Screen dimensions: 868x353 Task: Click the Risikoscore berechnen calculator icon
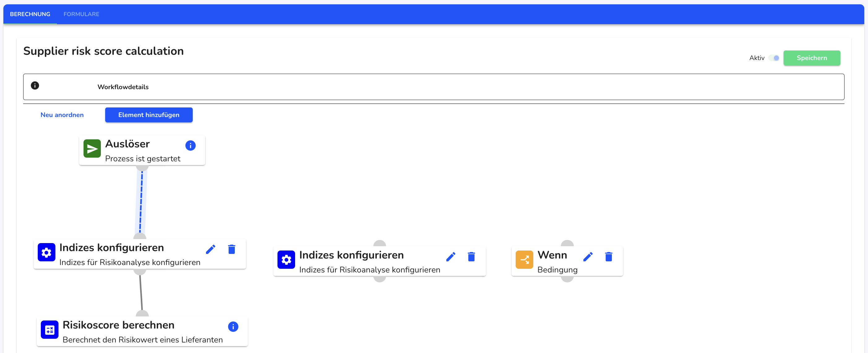click(49, 329)
